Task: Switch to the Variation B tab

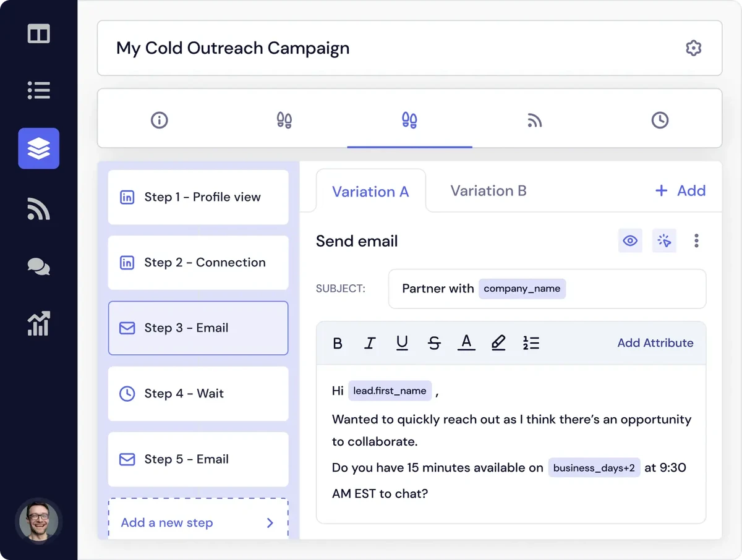Action: 488,191
